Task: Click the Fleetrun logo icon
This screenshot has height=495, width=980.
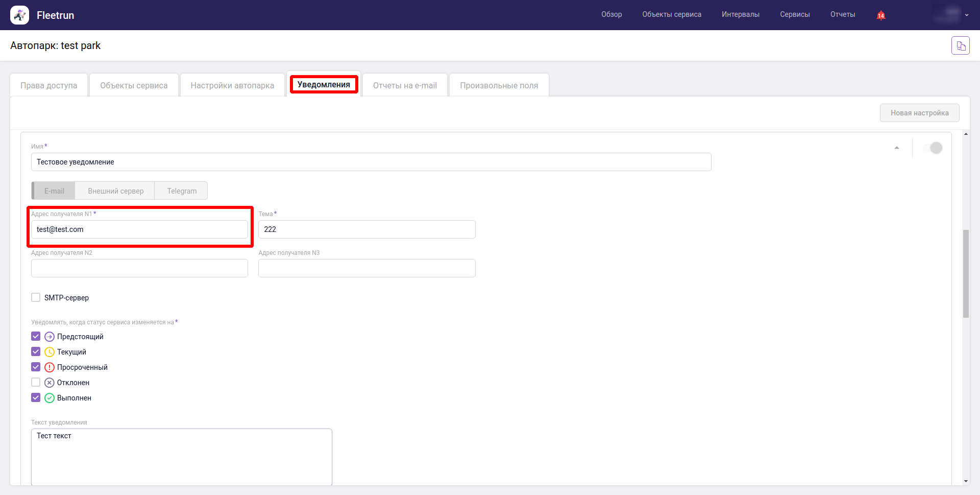Action: [19, 15]
